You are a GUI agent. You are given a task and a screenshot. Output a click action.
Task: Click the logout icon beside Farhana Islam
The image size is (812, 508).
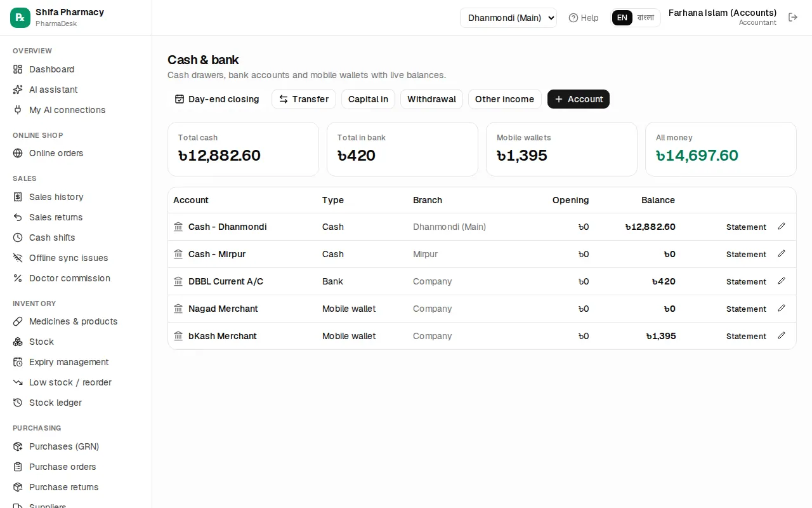point(793,17)
